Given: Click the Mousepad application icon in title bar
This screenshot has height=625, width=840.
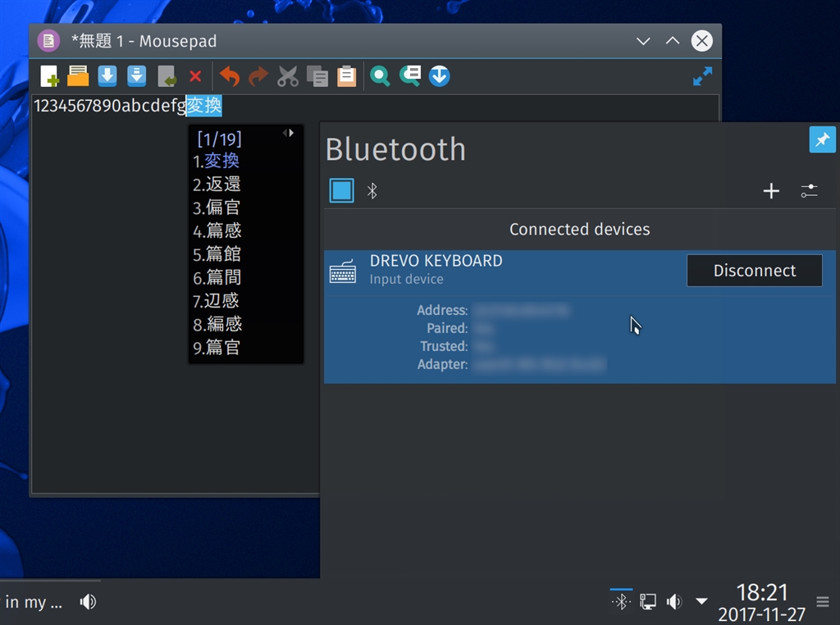Looking at the screenshot, I should [48, 41].
